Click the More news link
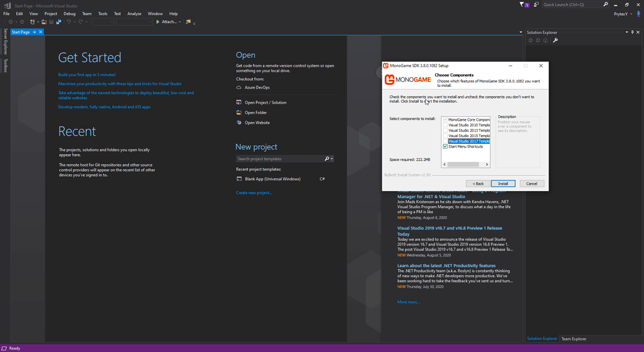This screenshot has height=352, width=644. [408, 302]
